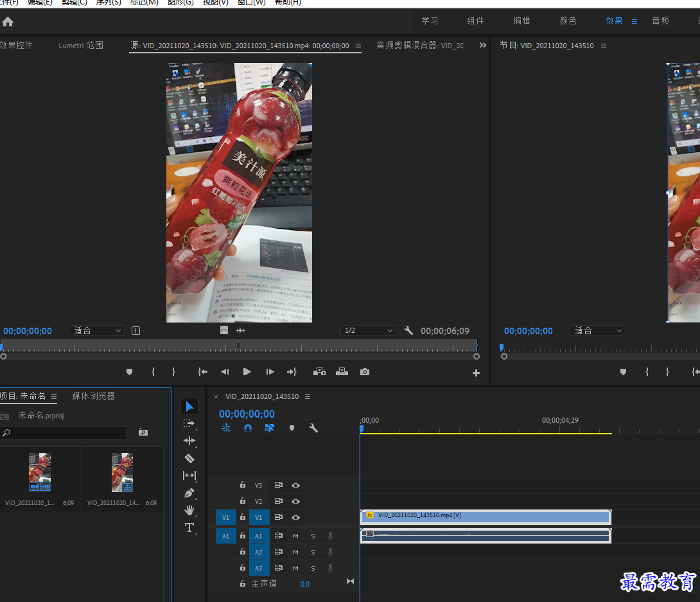This screenshot has height=602, width=700.
Task: Toggle lock on V1 track
Action: coord(242,517)
